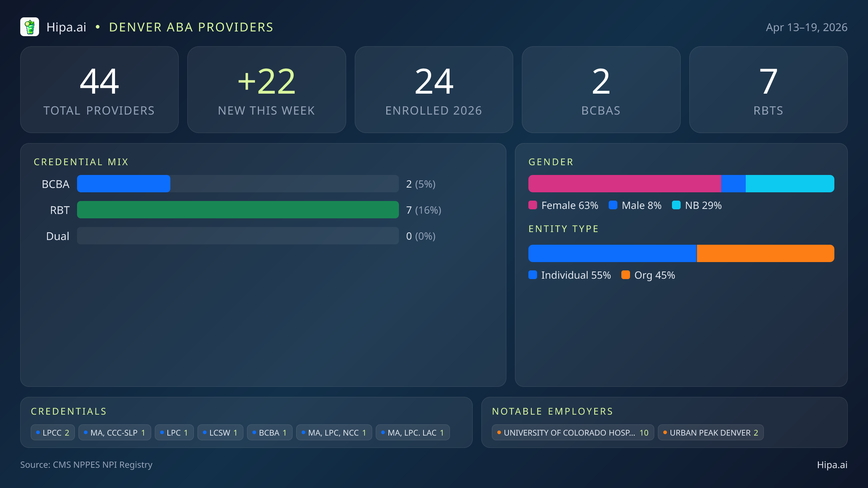Click the Male blue legend swatch
868x488 pixels.
613,205
